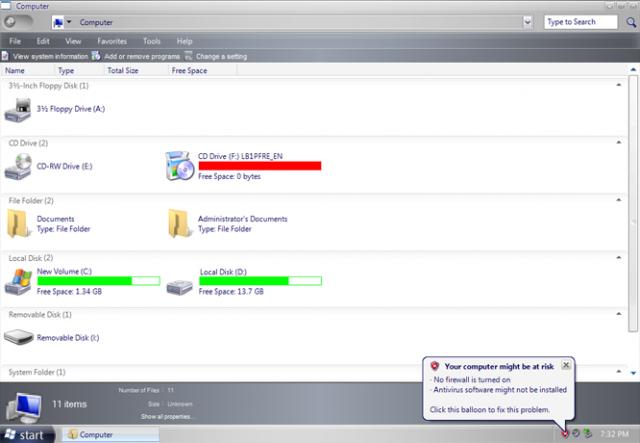Image resolution: width=640 pixels, height=443 pixels.
Task: Click the taskbar clock
Action: point(615,434)
